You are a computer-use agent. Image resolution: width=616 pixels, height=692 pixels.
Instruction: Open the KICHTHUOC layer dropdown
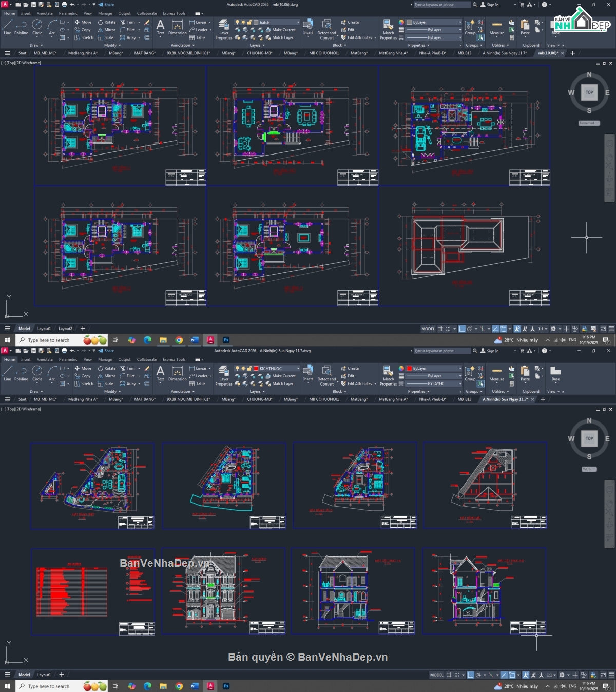pos(298,368)
